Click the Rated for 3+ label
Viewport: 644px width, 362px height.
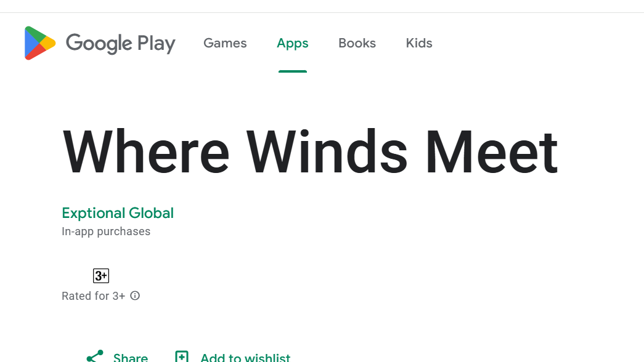tap(93, 296)
